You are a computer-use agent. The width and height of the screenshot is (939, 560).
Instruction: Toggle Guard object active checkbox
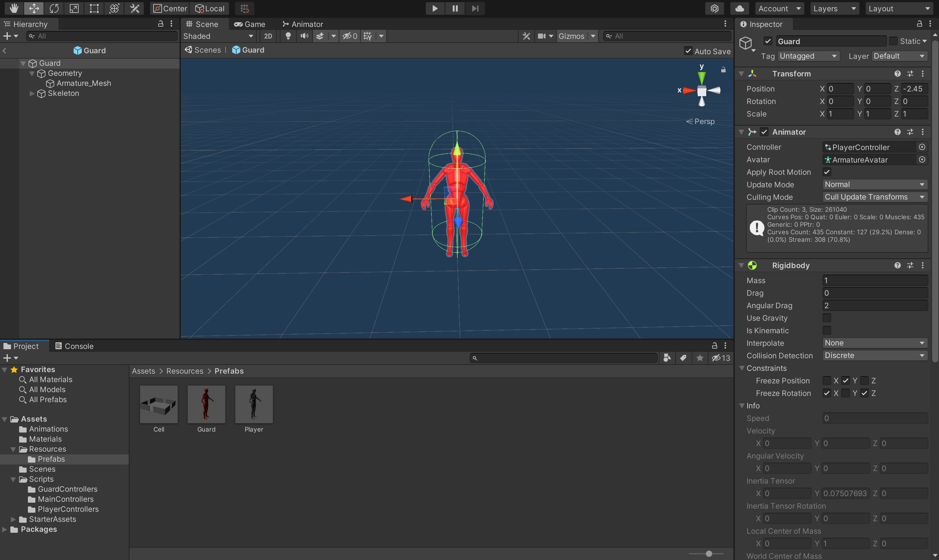(768, 41)
